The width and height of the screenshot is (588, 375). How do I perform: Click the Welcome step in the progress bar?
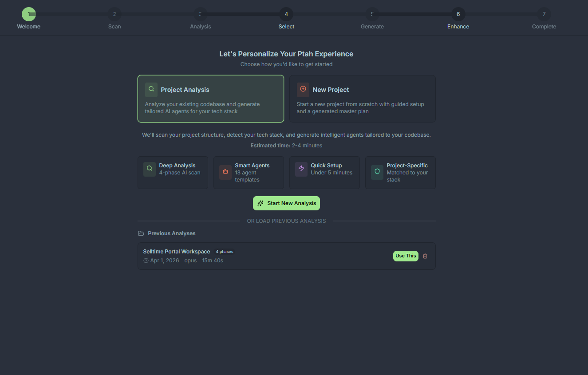click(28, 18)
